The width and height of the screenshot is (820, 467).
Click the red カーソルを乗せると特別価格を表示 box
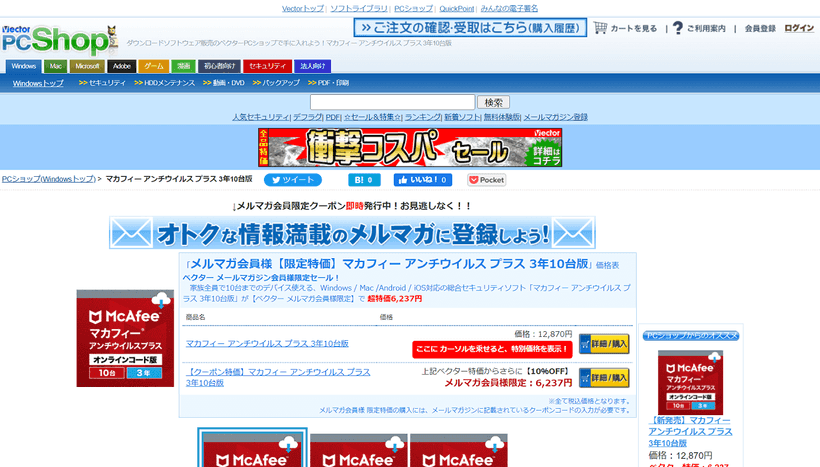[492, 349]
